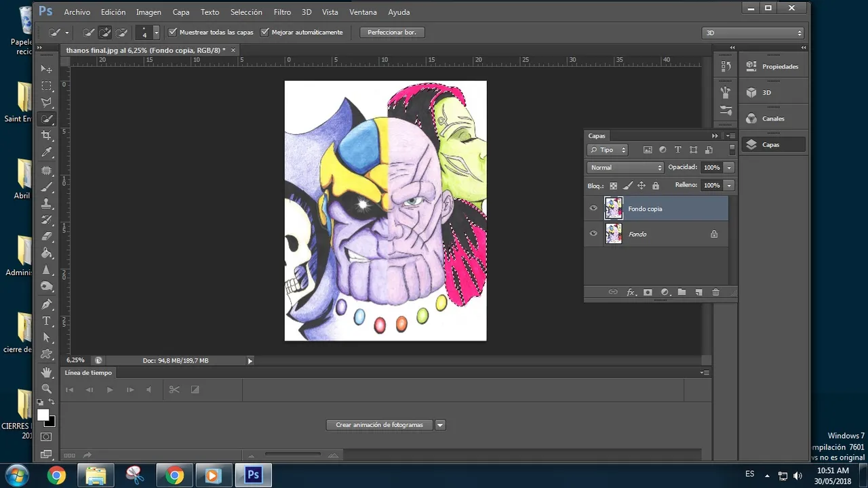Viewport: 868px width, 488px height.
Task: Open the Relleno value dropdown arrow
Action: tap(729, 185)
